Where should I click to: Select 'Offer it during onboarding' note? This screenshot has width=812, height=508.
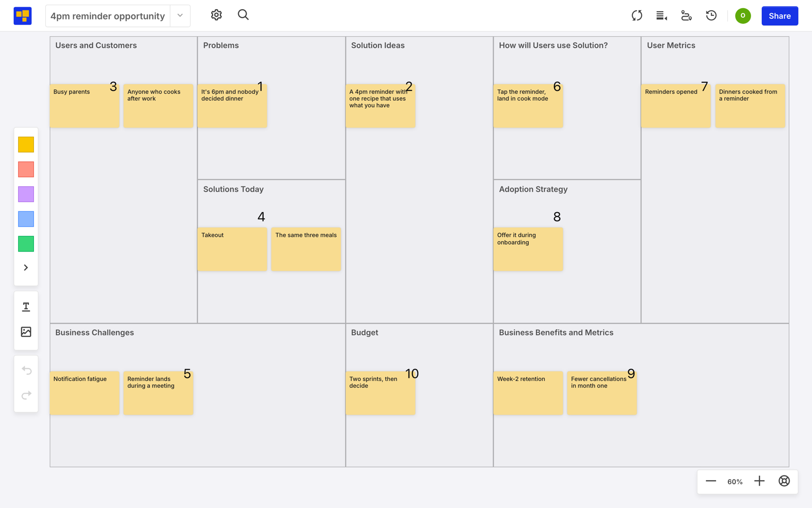(528, 249)
